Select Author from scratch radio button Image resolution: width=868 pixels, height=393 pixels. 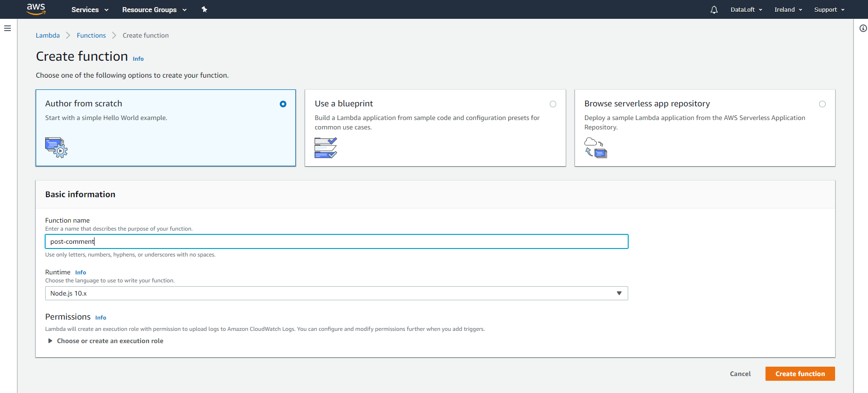tap(283, 104)
